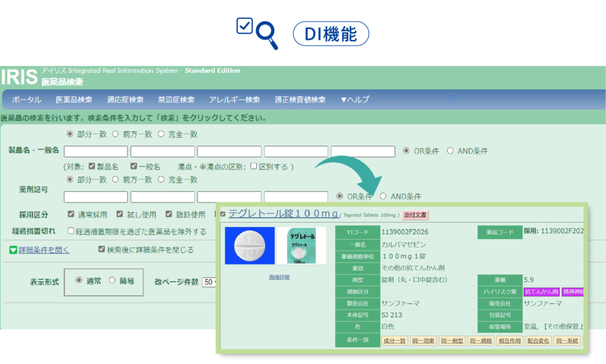Image resolution: width=606 pixels, height=364 pixels.
Task: Toggle the 試し使用 checkbox
Action: coord(120,214)
